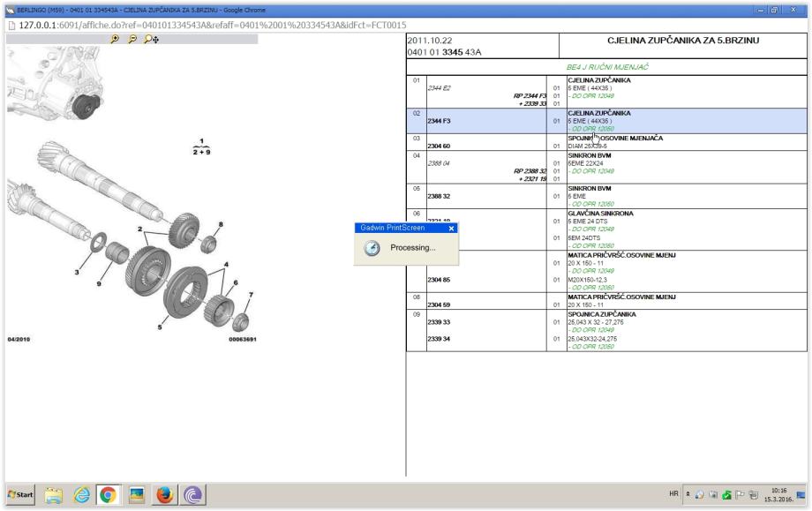The width and height of the screenshot is (812, 511).
Task: Zoom in on the parts diagram
Action: click(115, 39)
